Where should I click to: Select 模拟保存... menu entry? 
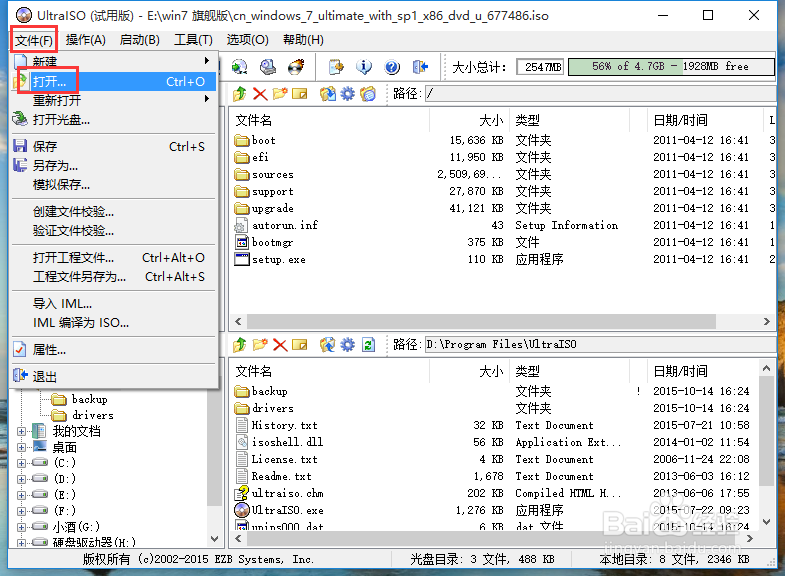point(114,185)
